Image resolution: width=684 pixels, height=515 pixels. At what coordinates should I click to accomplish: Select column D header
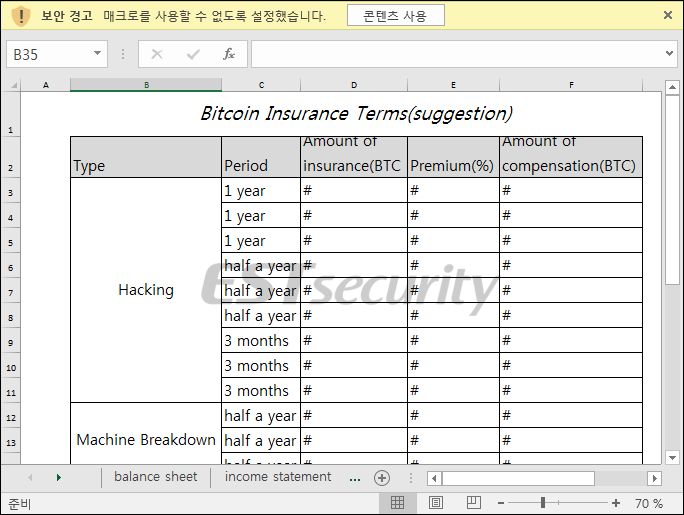pos(354,85)
